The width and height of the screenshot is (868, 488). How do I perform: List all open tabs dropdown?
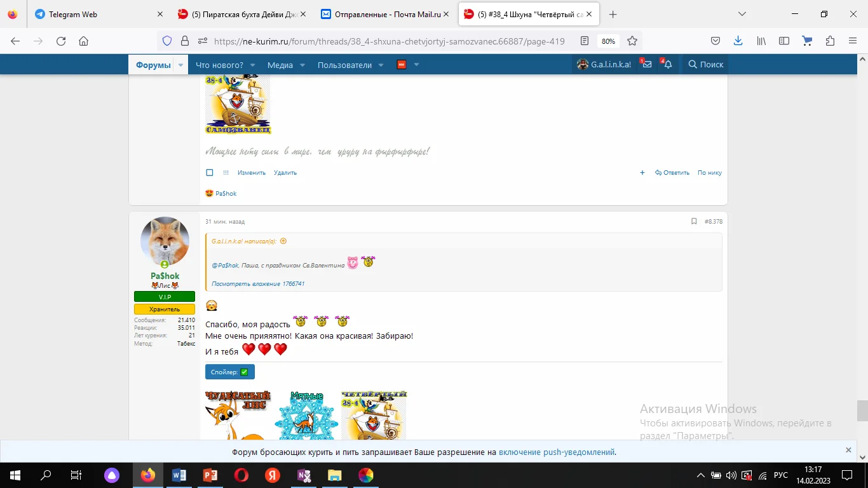click(x=742, y=14)
